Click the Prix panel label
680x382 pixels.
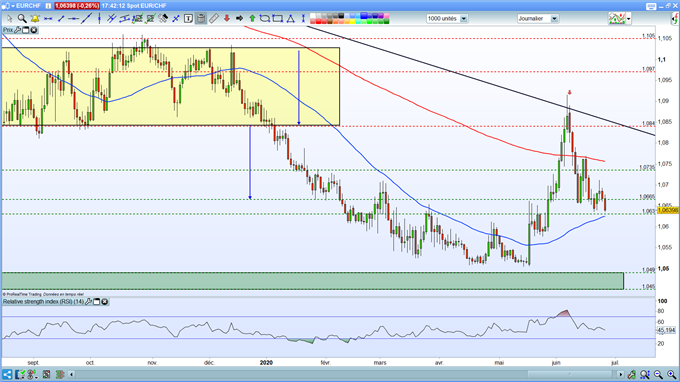coord(8,30)
